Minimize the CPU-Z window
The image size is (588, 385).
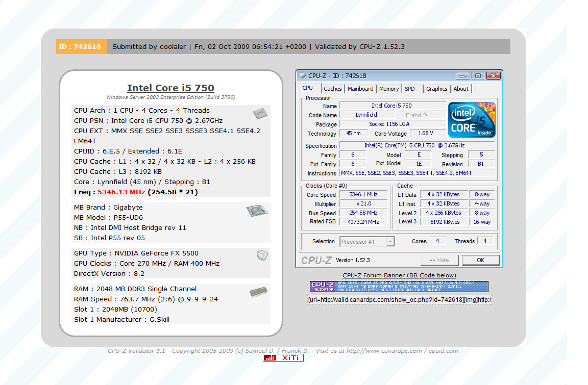(x=463, y=76)
